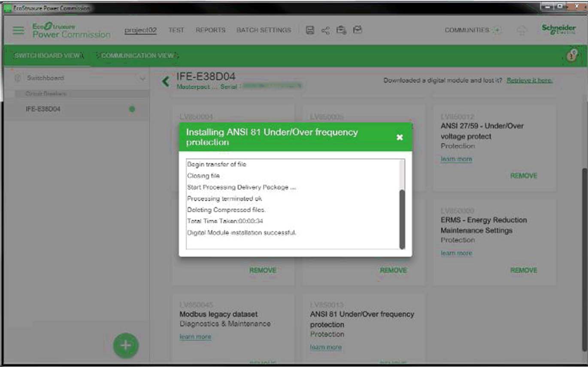This screenshot has height=367, width=588.
Task: Click the briefcase icon in toolbar
Action: click(x=342, y=30)
